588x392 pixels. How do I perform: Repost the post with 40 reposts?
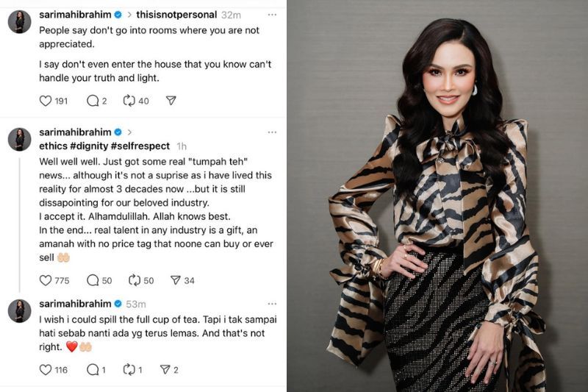click(129, 100)
